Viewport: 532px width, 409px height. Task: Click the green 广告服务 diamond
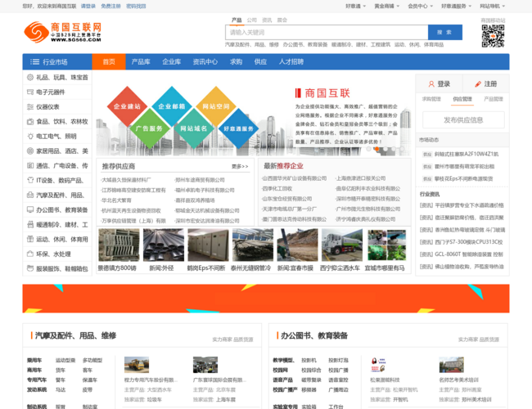pos(149,128)
